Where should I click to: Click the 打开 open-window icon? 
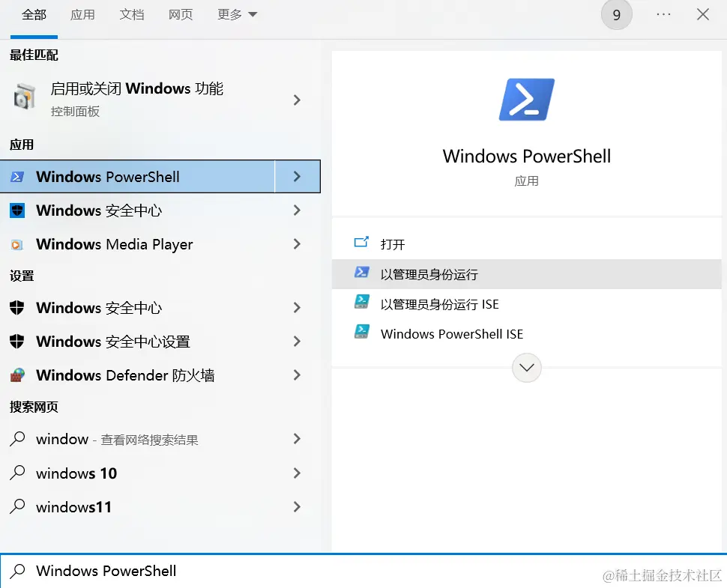(x=361, y=242)
